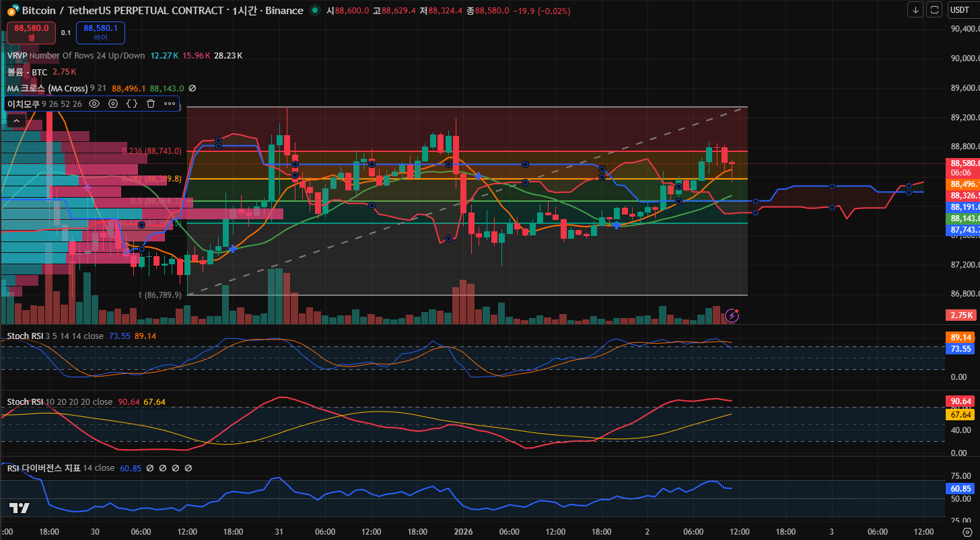Click the down arrow button near USDT
The image size is (980, 540).
point(915,9)
